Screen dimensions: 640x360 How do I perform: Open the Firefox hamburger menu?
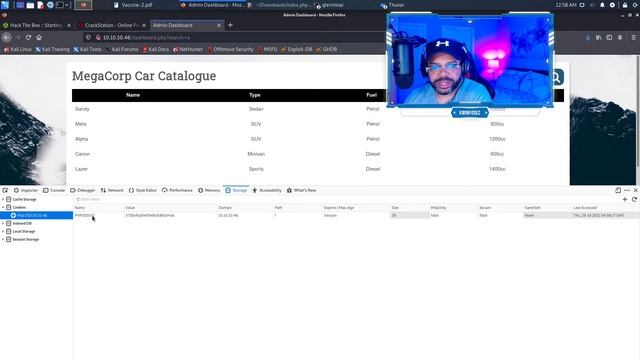pos(633,38)
